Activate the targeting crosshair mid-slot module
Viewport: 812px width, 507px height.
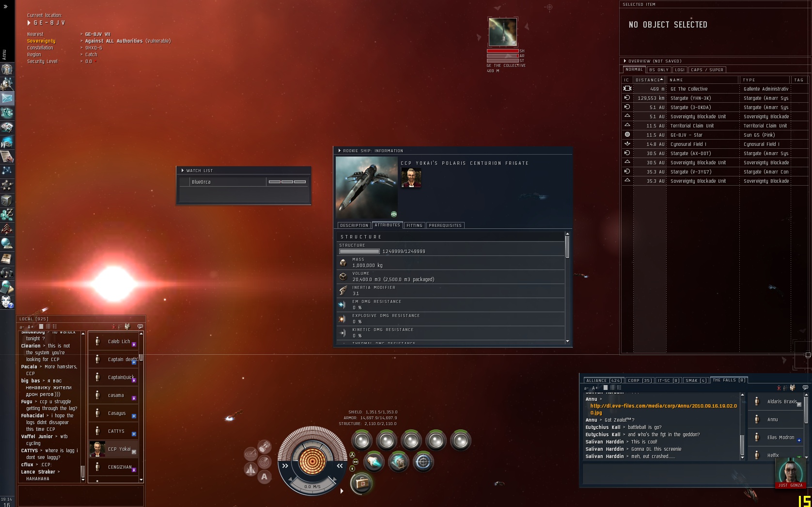pyautogui.click(x=423, y=462)
